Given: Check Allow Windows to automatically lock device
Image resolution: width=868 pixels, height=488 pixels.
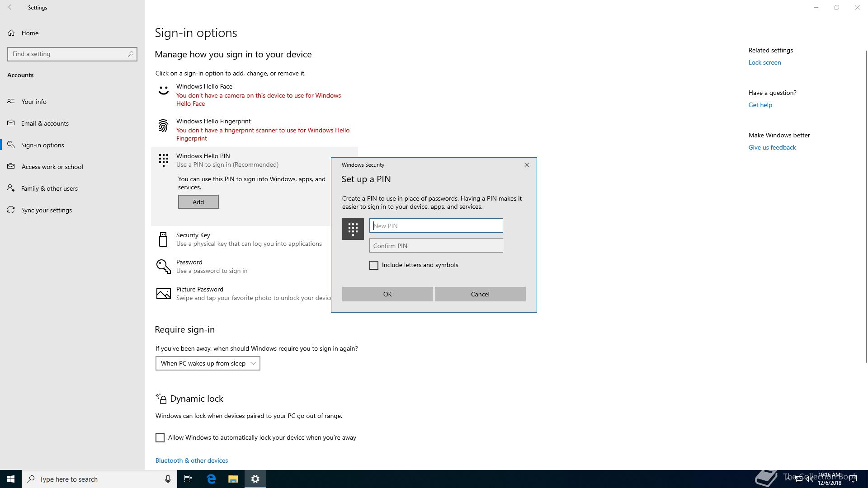Looking at the screenshot, I should [160, 438].
